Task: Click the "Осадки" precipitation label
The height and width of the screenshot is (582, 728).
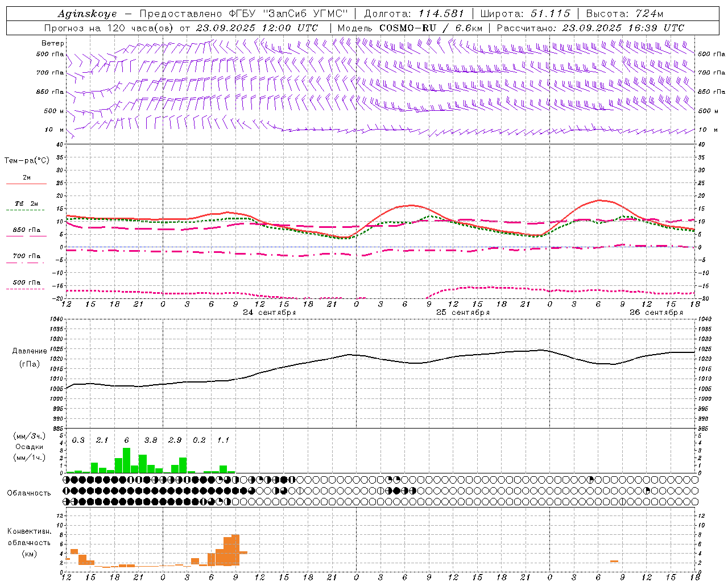Action: coord(29,447)
